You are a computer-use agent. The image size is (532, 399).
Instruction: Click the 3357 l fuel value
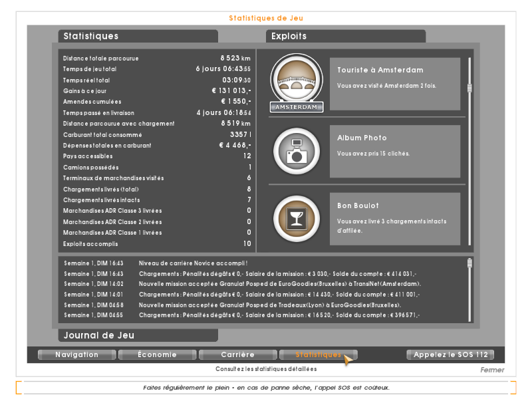(241, 134)
